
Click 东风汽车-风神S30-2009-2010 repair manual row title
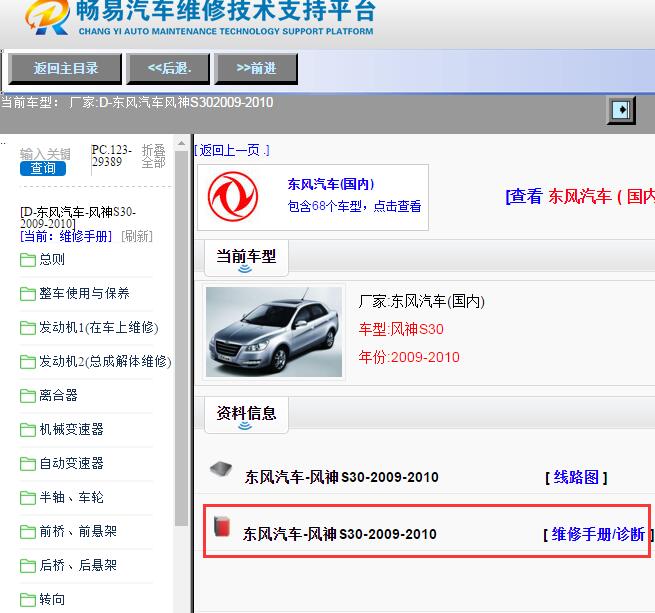point(340,534)
